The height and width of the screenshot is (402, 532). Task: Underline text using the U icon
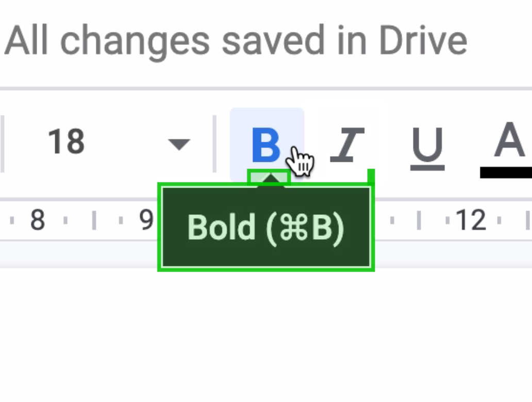point(427,148)
